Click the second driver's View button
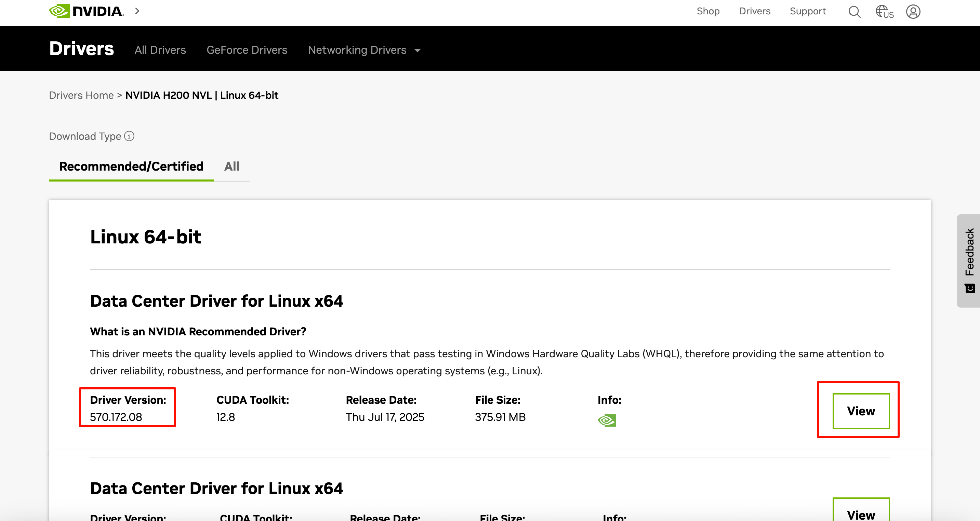Screen dimensions: 980x521 tap(861, 513)
